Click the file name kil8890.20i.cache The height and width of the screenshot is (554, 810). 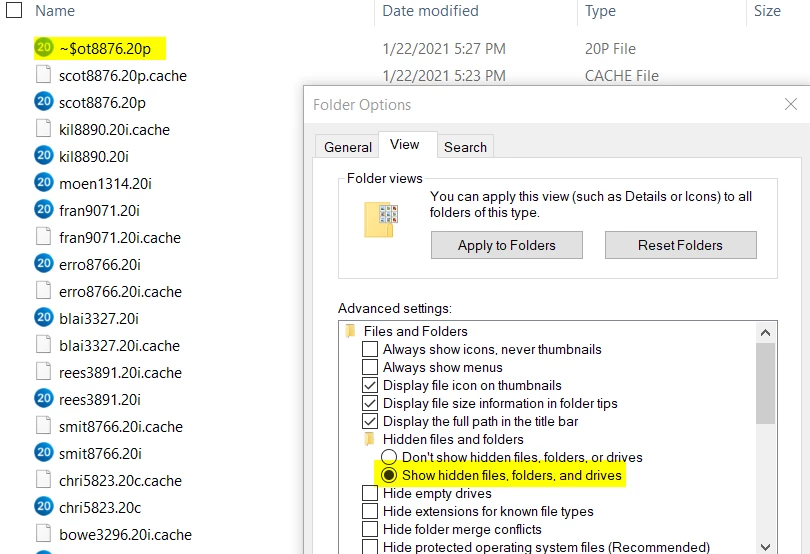click(114, 129)
